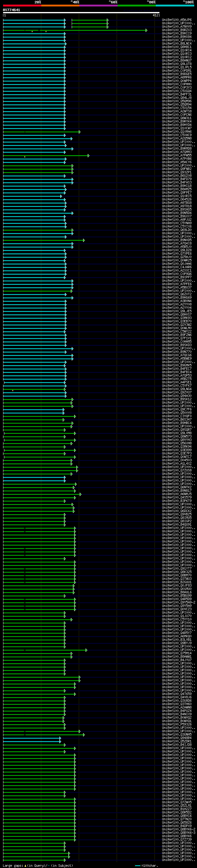Select hit label UniRef100_Q6DCK2
This screenshot has height=868, width=197.
(177, 511)
